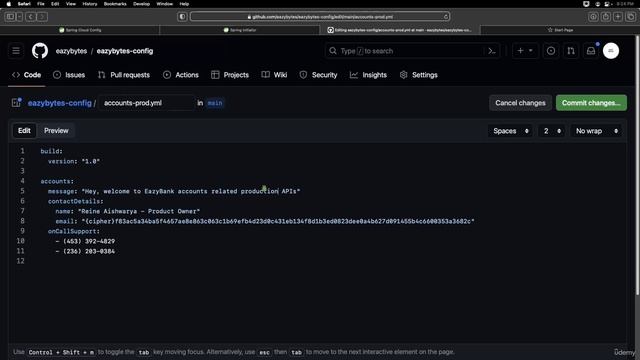Click the plus create-new icon
The width and height of the screenshot is (640, 360).
tap(520, 51)
